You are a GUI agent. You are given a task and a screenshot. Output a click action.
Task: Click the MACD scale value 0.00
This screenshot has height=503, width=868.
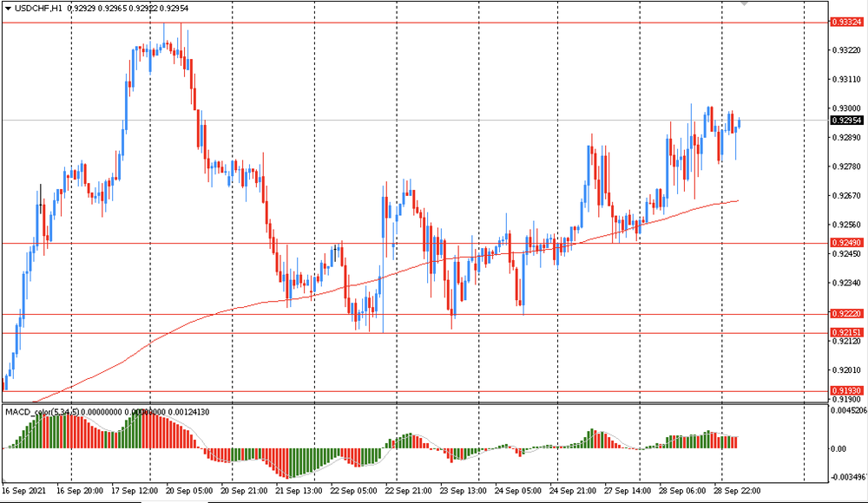click(840, 448)
